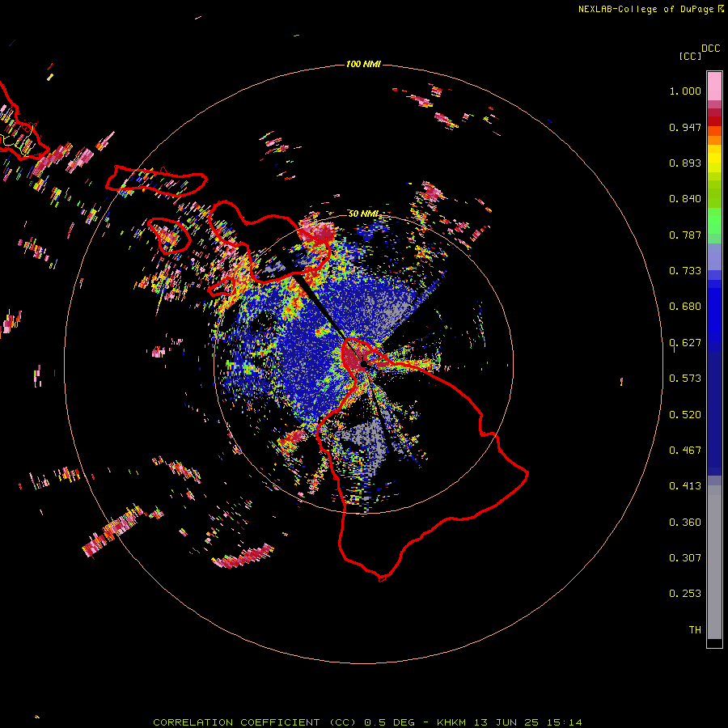The image size is (728, 728).
Task: Click the KHKM station identifier
Action: (451, 722)
